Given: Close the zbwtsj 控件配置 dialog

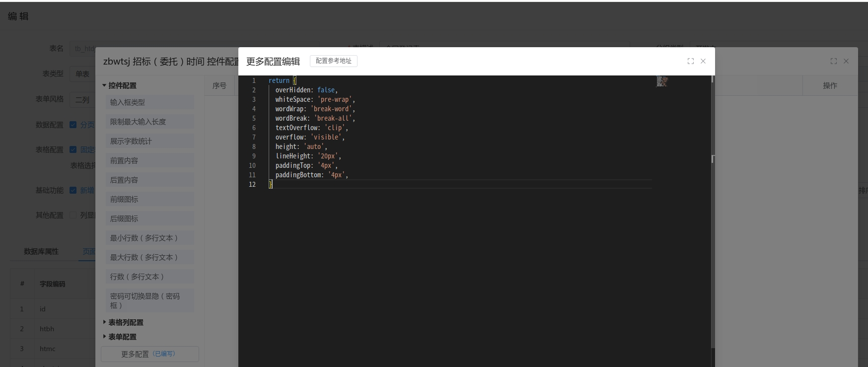Looking at the screenshot, I should tap(846, 61).
